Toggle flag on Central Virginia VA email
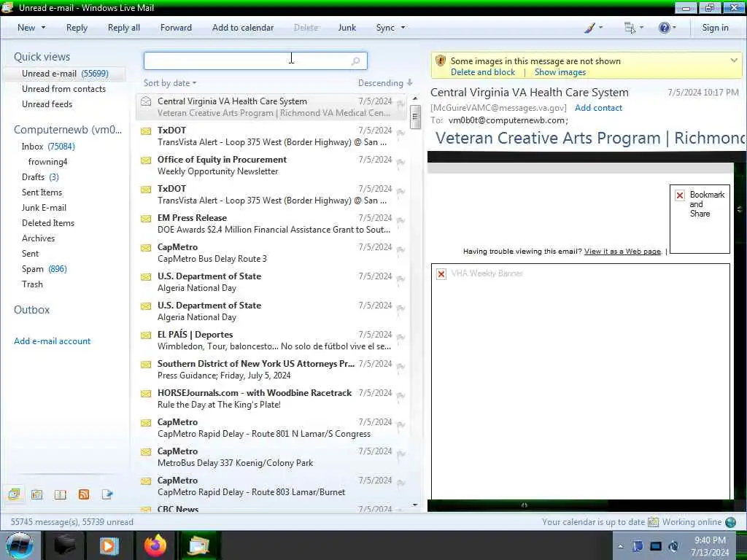Screen dimensions: 747x560 pos(401,104)
